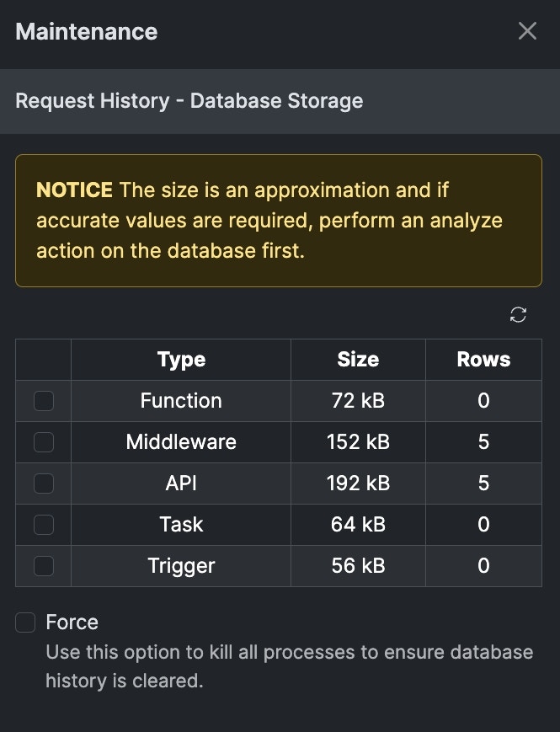Check the Function row checkbox
This screenshot has height=732, width=560.
[x=43, y=401]
